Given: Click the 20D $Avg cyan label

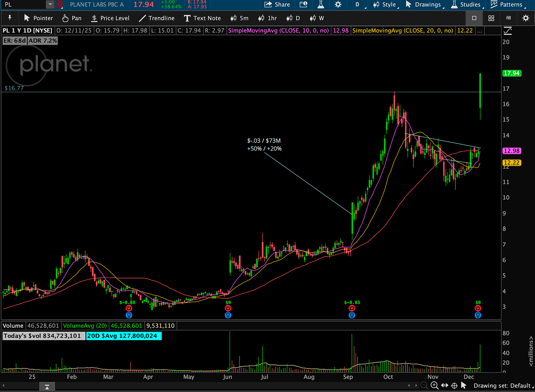Looking at the screenshot, I should pyautogui.click(x=124, y=336).
